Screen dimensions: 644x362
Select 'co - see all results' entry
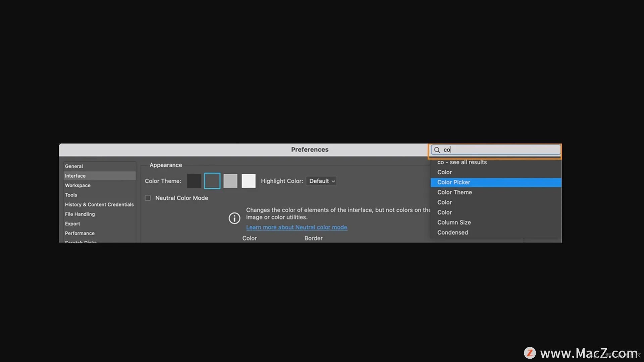pyautogui.click(x=462, y=162)
